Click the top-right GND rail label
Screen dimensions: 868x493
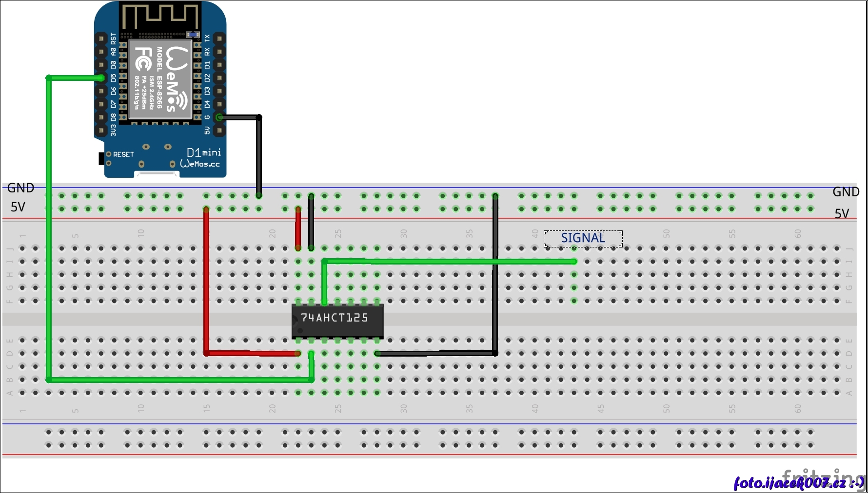click(x=846, y=192)
